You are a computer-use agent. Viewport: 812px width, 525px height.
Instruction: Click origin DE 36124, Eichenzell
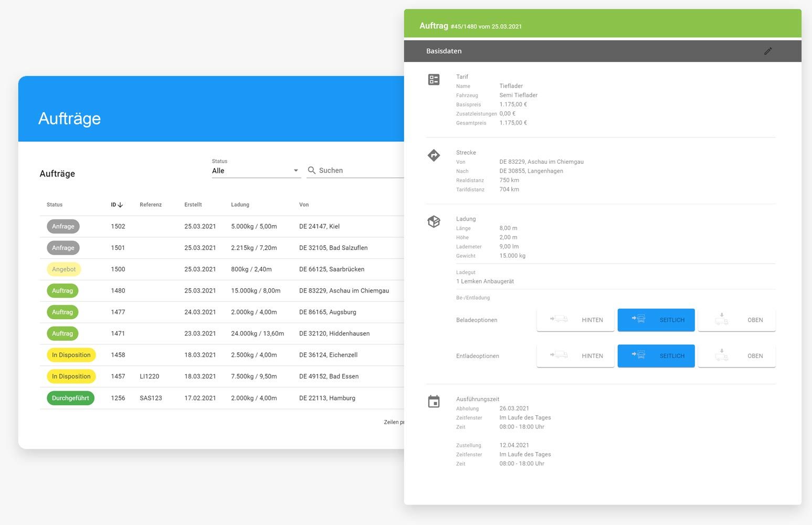(x=328, y=355)
